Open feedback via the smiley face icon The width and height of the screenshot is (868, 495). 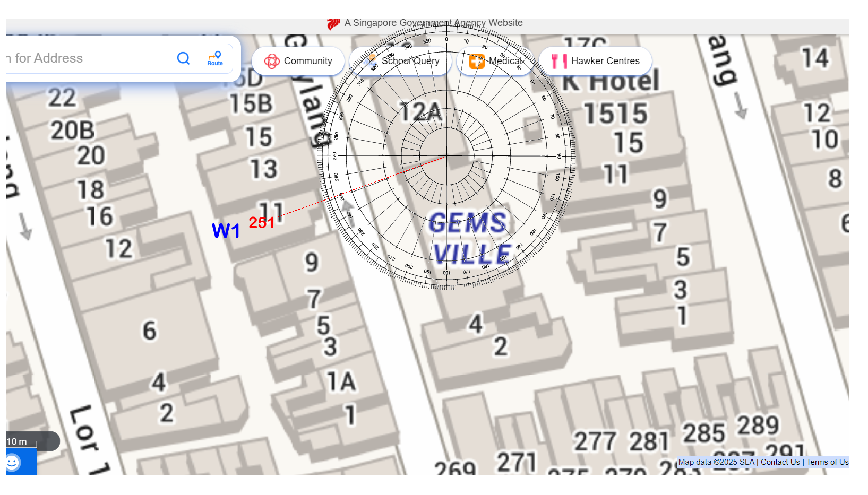(x=13, y=463)
